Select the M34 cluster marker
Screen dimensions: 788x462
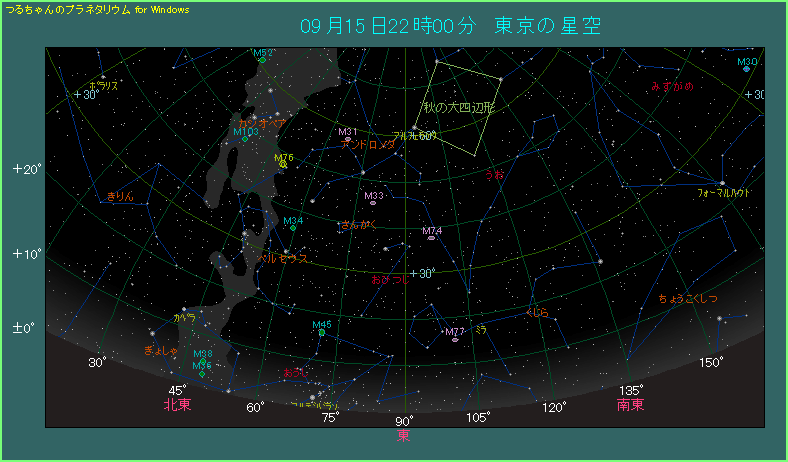(x=293, y=228)
